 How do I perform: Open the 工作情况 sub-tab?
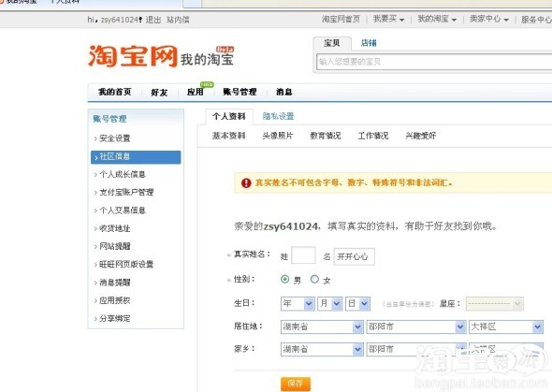click(x=373, y=136)
